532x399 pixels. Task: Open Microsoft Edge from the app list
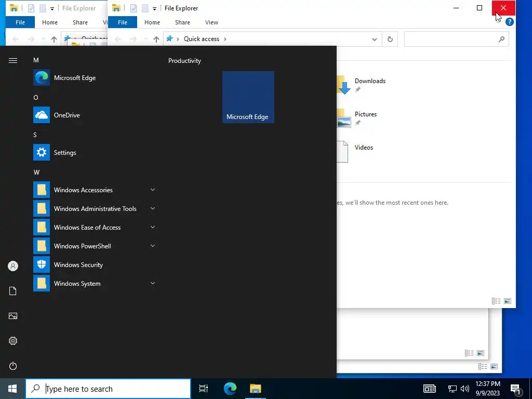pyautogui.click(x=95, y=78)
